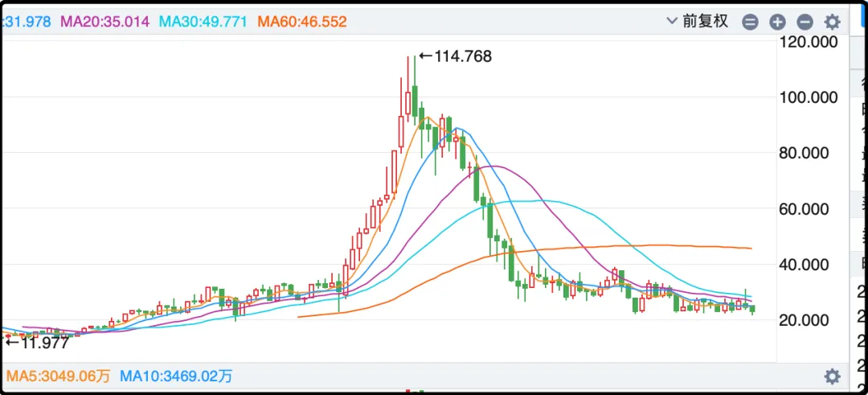Zoom out with the minus icon
Image resolution: width=868 pixels, height=395 pixels.
pos(805,22)
